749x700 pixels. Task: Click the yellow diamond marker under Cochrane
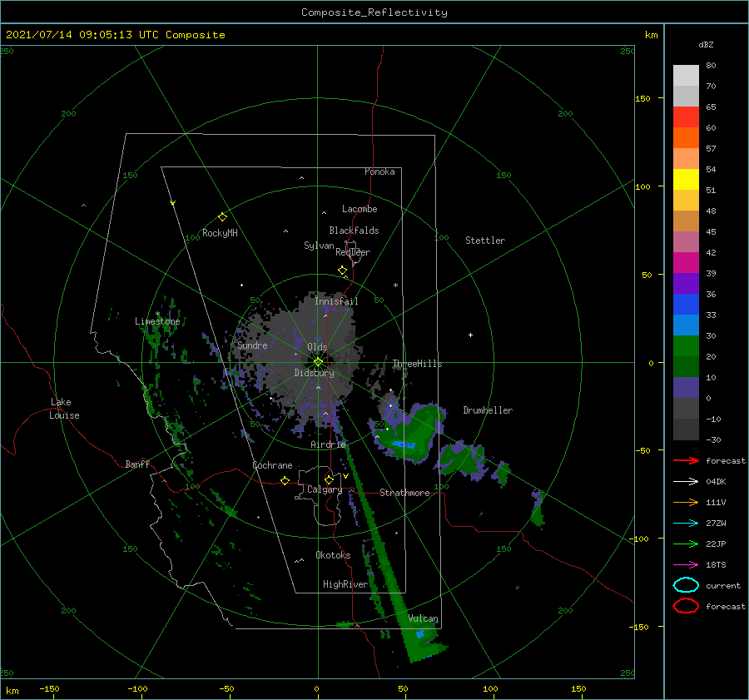(x=285, y=480)
